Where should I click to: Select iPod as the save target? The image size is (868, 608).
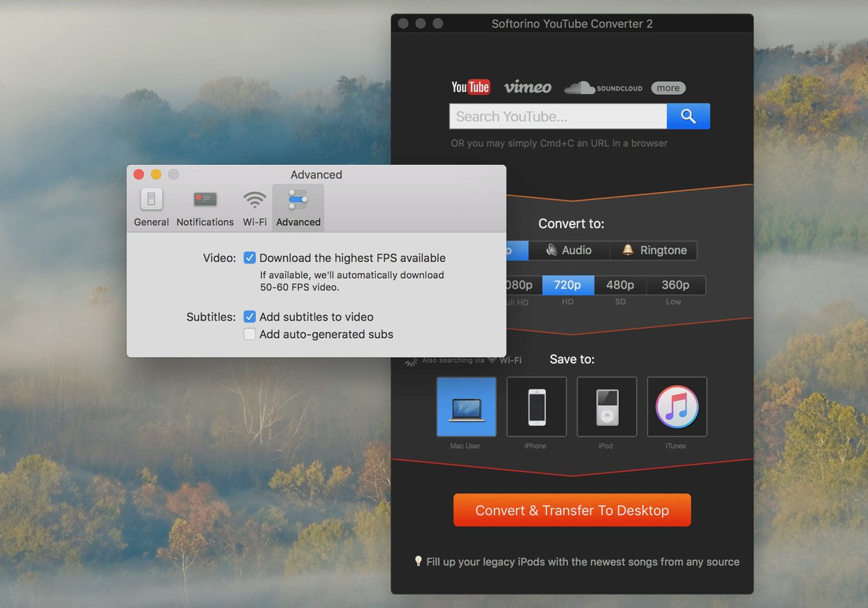[606, 406]
